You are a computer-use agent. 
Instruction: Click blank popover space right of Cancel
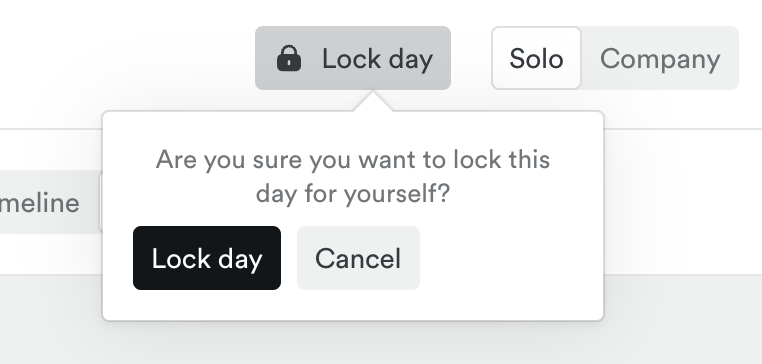coord(510,258)
